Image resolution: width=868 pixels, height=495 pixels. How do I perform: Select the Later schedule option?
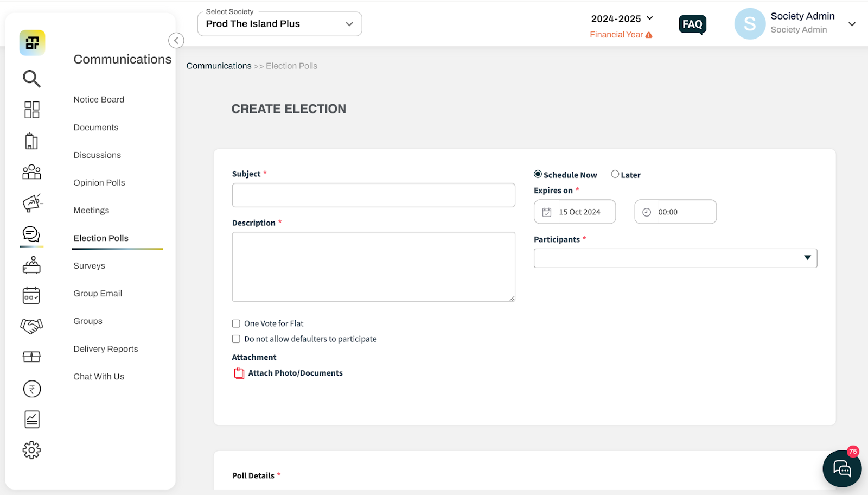[615, 174]
